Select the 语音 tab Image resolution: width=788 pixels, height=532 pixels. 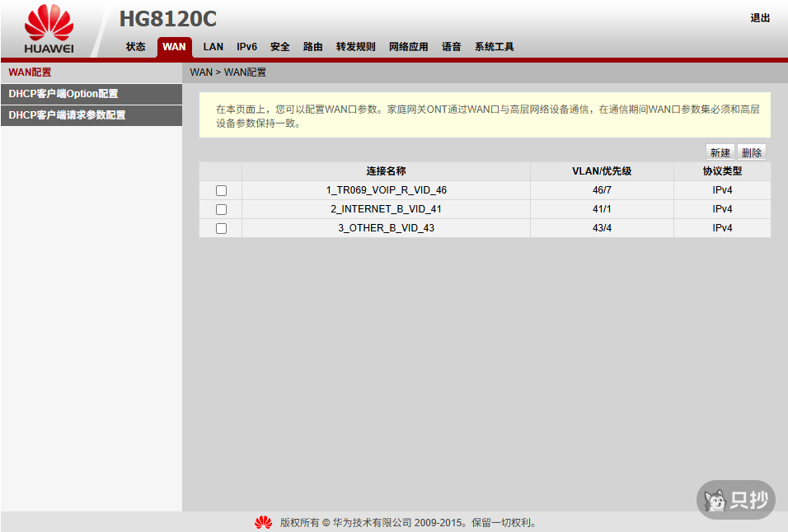(452, 47)
